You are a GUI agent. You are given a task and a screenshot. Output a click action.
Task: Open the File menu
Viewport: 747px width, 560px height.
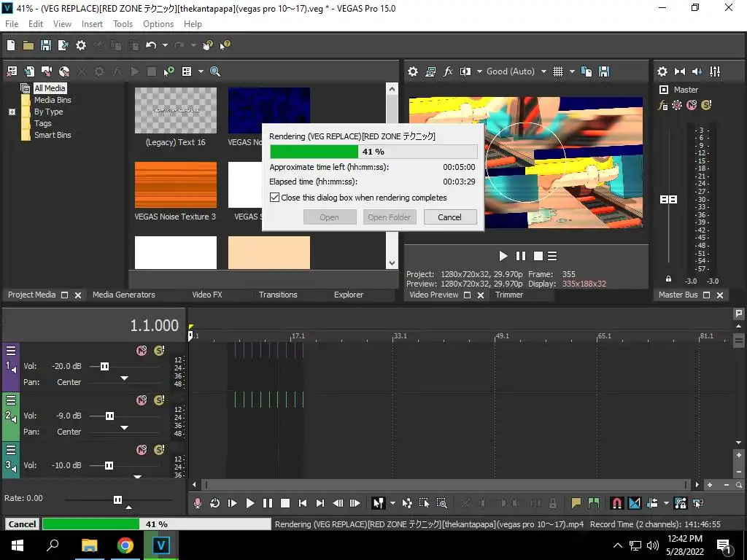tap(12, 24)
